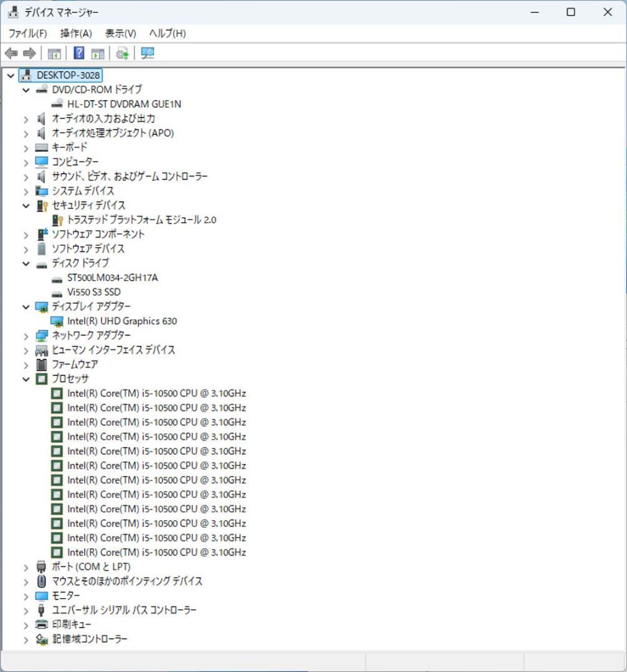The height and width of the screenshot is (672, 627).
Task: Minimize the Device Manager window
Action: coord(535,12)
